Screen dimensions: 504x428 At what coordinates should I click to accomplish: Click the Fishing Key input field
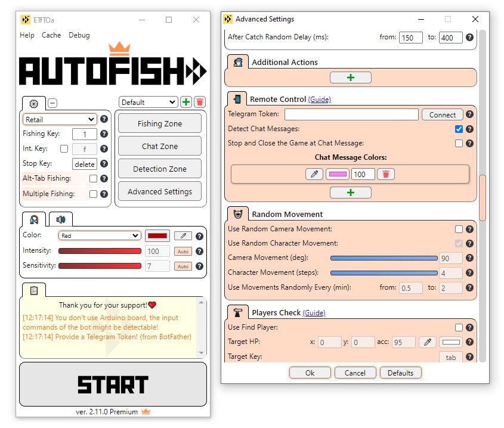[x=85, y=134]
